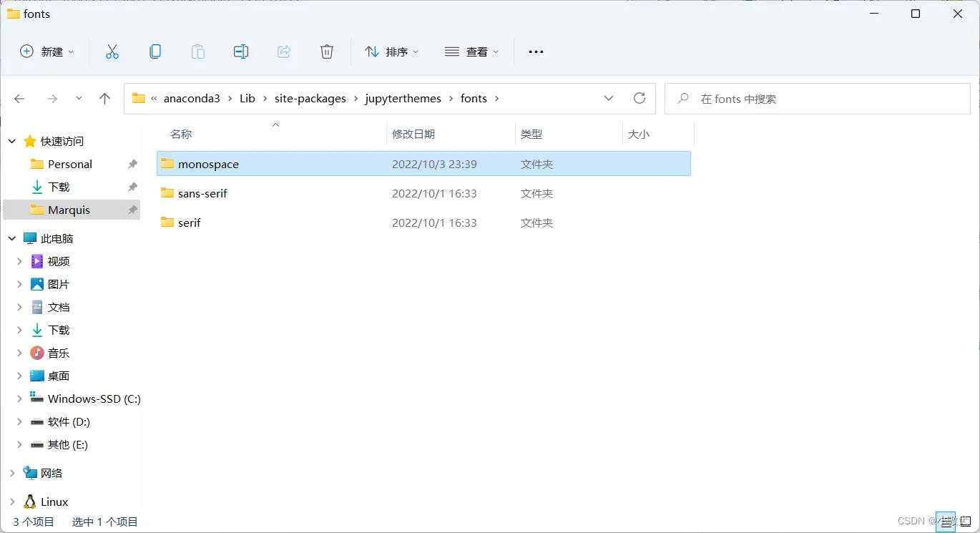The width and height of the screenshot is (980, 533).
Task: Expand the 视频 folder node
Action: [20, 261]
